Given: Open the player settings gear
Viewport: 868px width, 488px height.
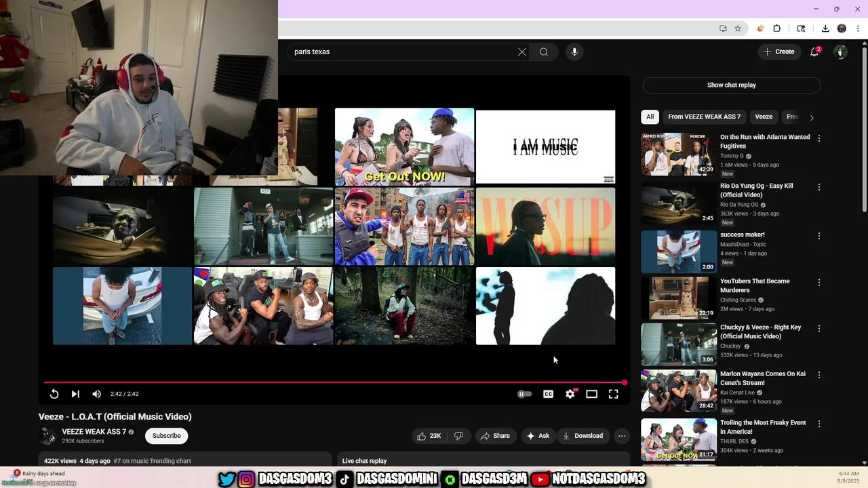Looking at the screenshot, I should (570, 394).
